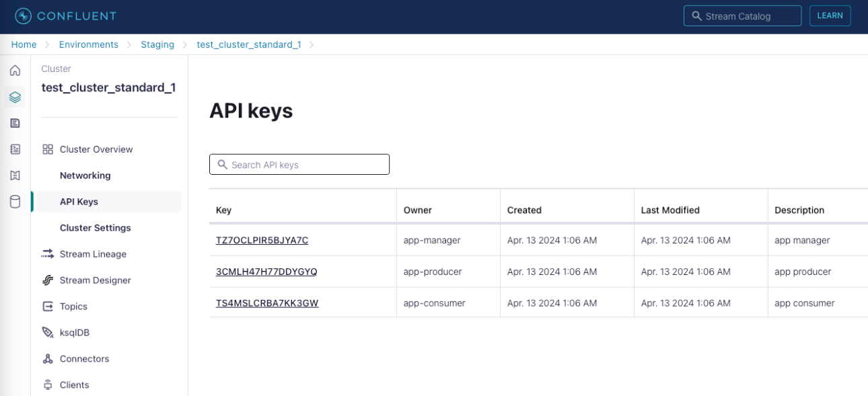
Task: Open the book icon in left rail
Action: point(15,175)
